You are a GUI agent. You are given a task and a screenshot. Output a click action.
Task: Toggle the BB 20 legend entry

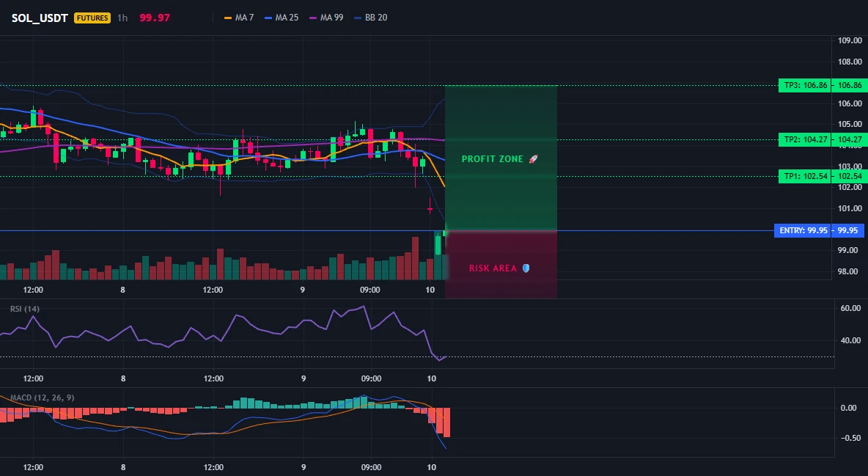click(370, 18)
